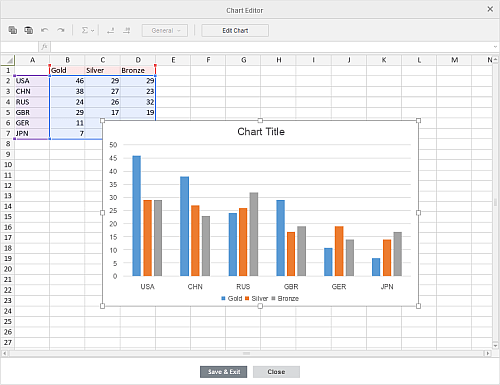500x385 pixels.
Task: Click the Chart Title text
Action: [261, 132]
